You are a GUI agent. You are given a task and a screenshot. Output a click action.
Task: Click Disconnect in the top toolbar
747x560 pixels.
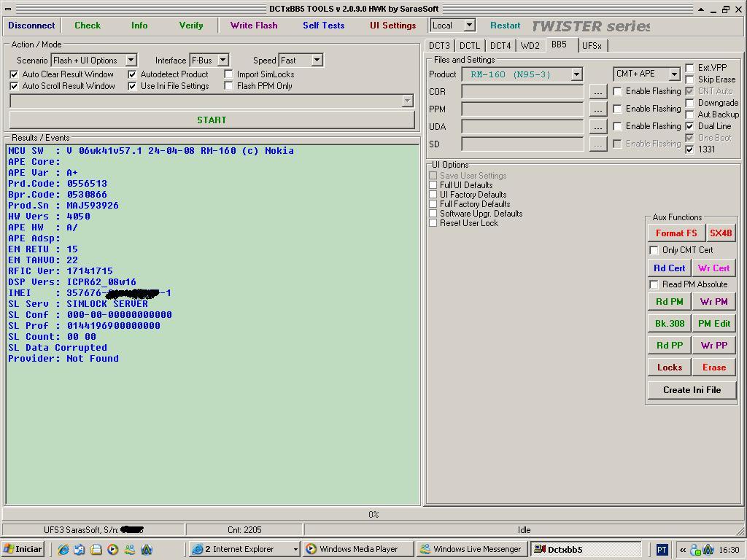[31, 26]
